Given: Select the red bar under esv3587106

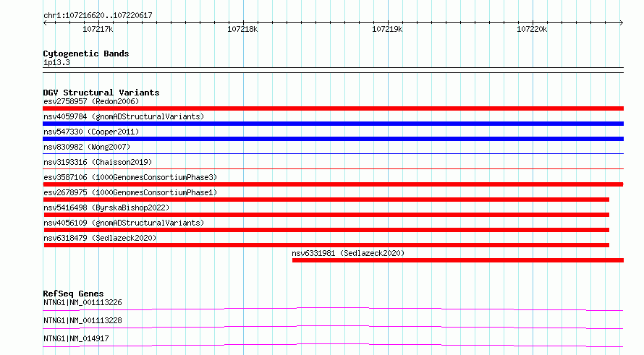Looking at the screenshot, I should click(333, 184).
